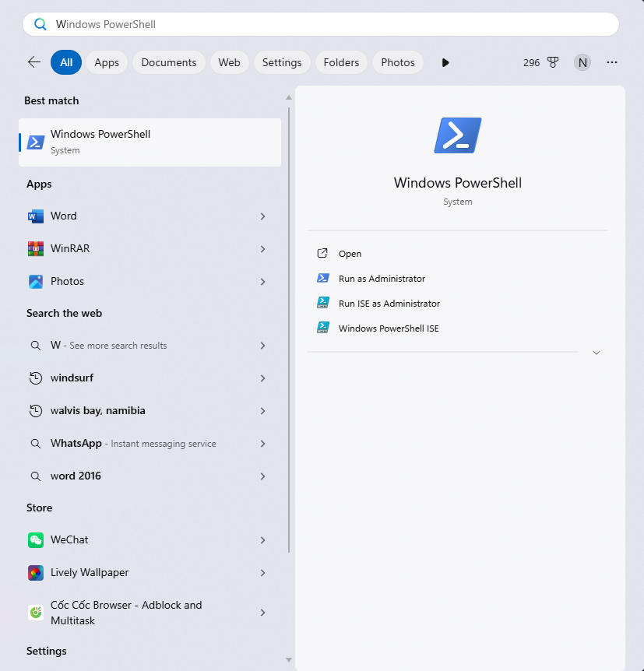Expand the WinRAR result chevron
644x671 pixels.
[x=263, y=249]
